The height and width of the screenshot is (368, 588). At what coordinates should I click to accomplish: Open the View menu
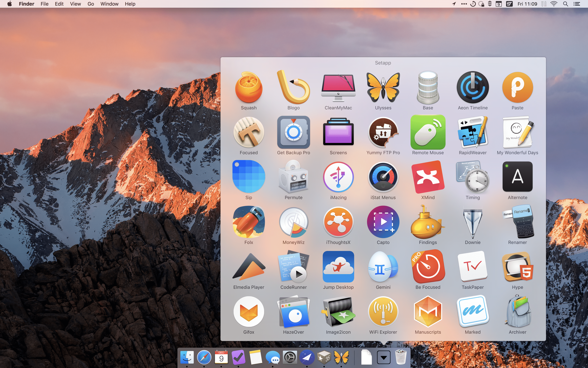click(75, 4)
